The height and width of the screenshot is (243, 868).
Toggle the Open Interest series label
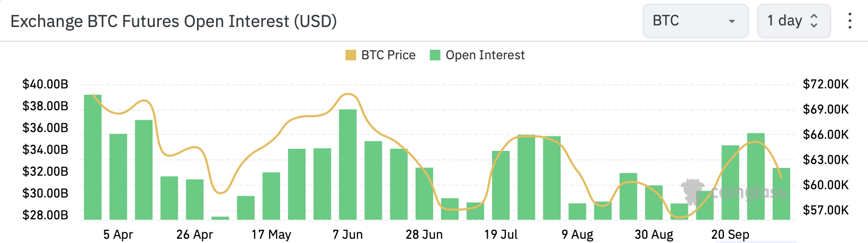[485, 55]
